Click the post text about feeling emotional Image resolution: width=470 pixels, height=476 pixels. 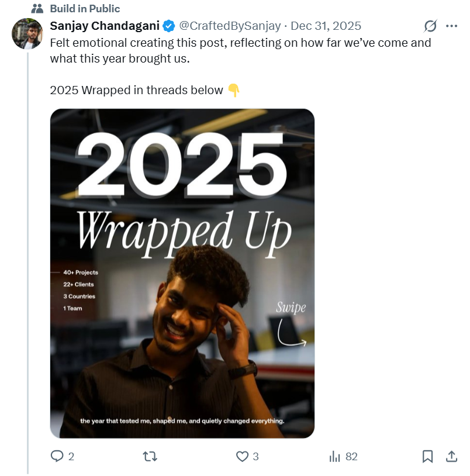pyautogui.click(x=240, y=50)
